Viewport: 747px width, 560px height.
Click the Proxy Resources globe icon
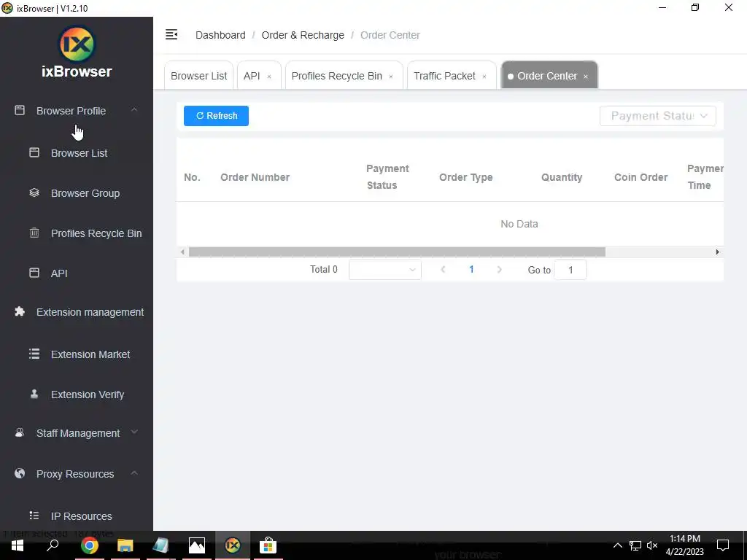[20, 473]
